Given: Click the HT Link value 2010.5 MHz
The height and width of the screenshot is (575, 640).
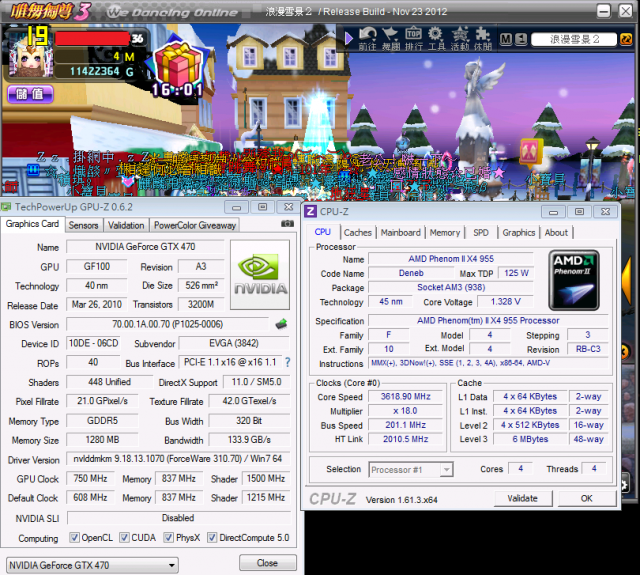Looking at the screenshot, I should coord(405,439).
